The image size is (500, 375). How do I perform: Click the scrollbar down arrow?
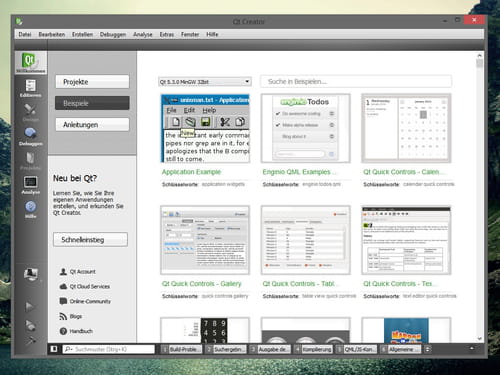(479, 339)
